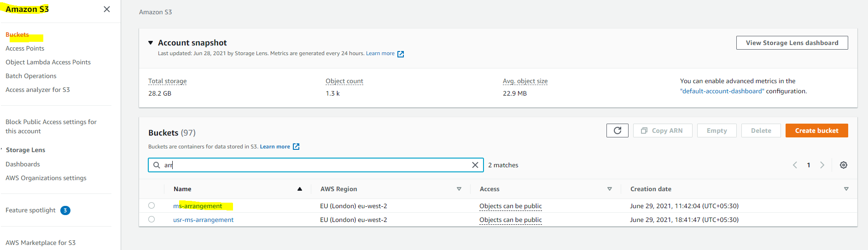Image resolution: width=868 pixels, height=250 pixels.
Task: Open AWS Region column filter dropdown
Action: click(459, 189)
